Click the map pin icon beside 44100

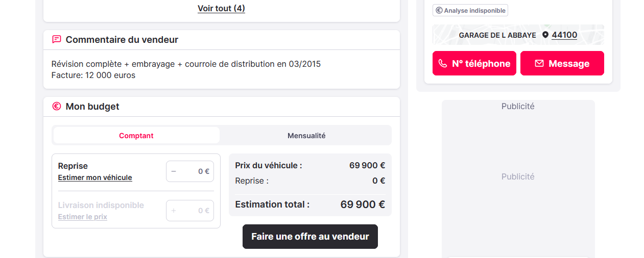[x=545, y=35]
